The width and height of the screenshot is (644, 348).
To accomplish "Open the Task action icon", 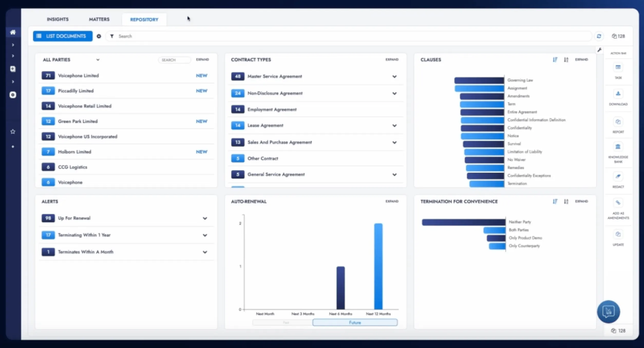I will tap(618, 67).
